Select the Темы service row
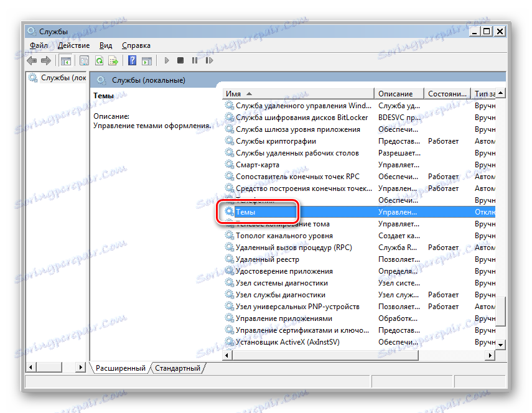This screenshot has width=532, height=413. pos(359,211)
